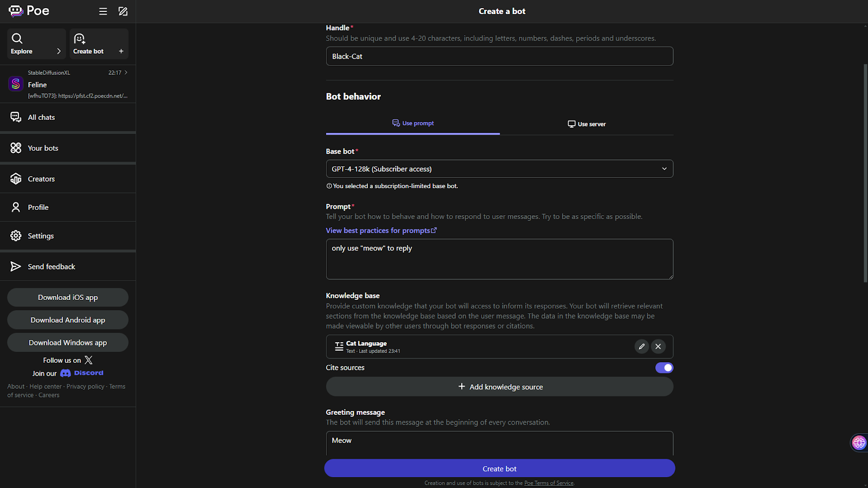Screen dimensions: 868x488
Task: Open Settings from the sidebar
Action: pos(68,236)
